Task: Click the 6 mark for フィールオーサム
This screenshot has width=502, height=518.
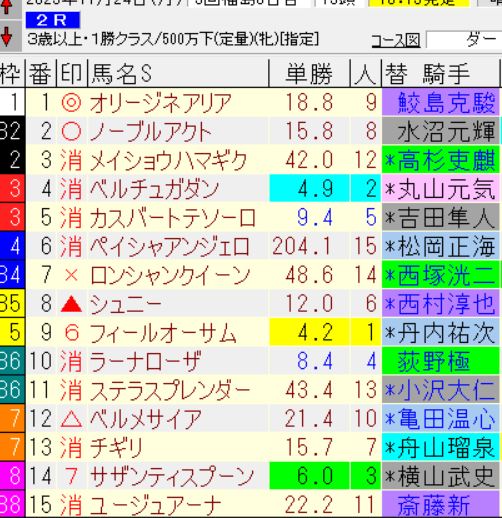Action: point(72,333)
